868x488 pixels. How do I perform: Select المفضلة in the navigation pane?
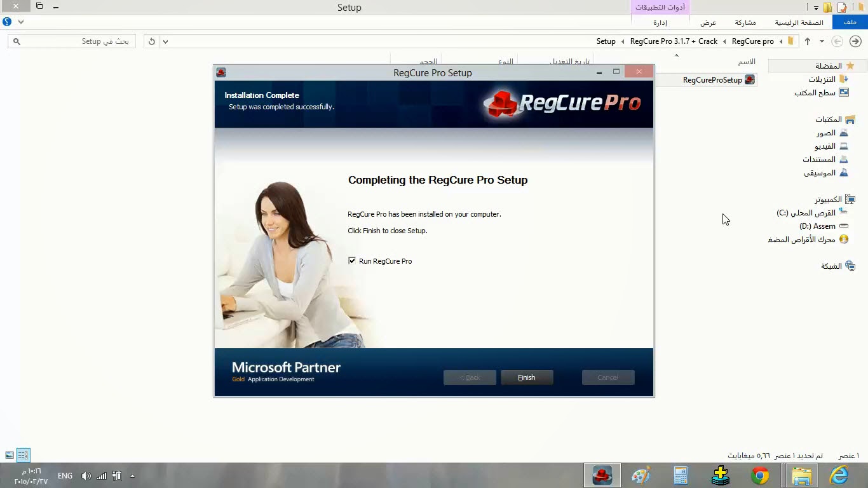click(x=829, y=65)
